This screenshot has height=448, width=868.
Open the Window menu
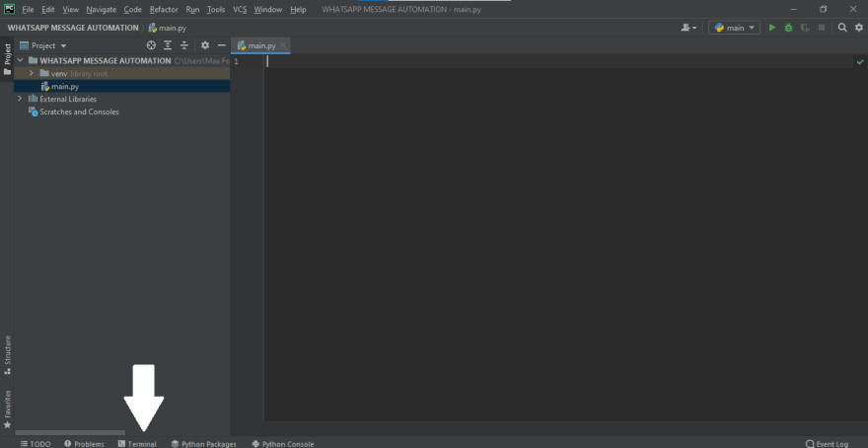(268, 10)
